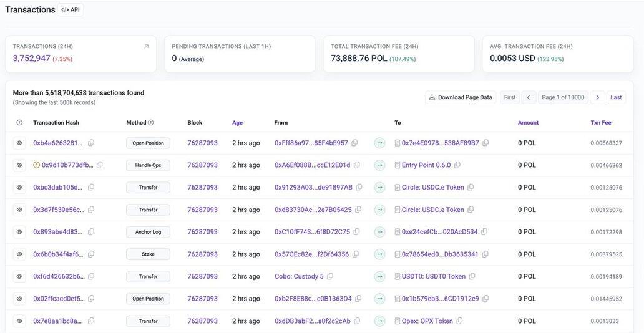This screenshot has width=644, height=333.
Task: Open the API button
Action: (x=71, y=9)
